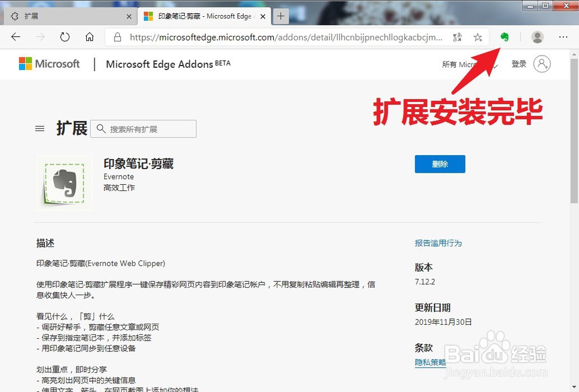Click the search magnifier icon

pyautogui.click(x=101, y=129)
